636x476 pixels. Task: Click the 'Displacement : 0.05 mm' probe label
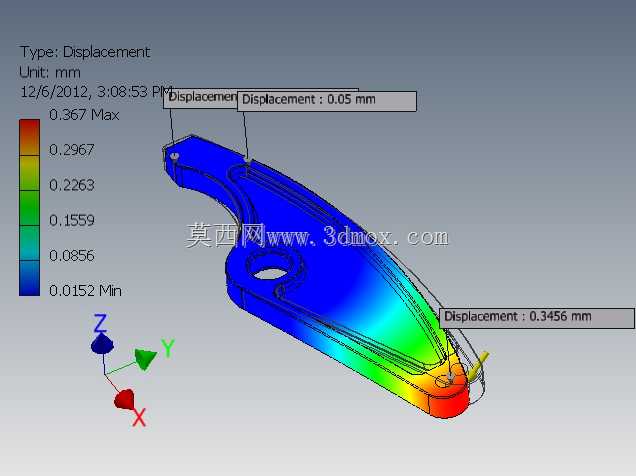point(327,101)
